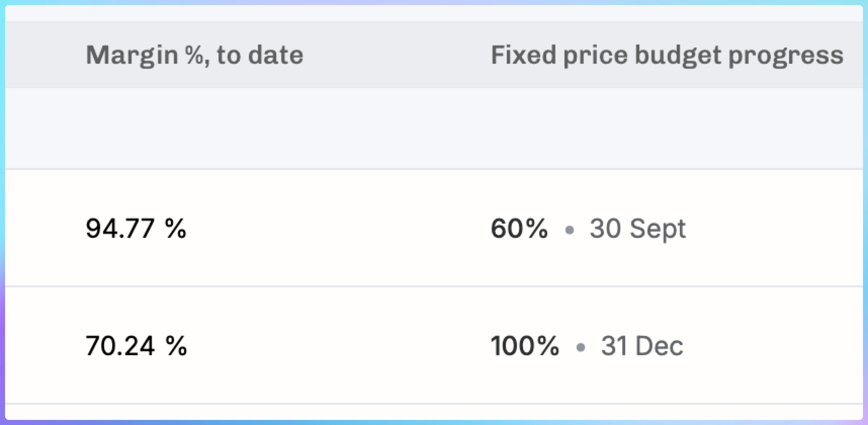Click the percent sign after 94.77
The width and height of the screenshot is (868, 425).
pyautogui.click(x=176, y=228)
